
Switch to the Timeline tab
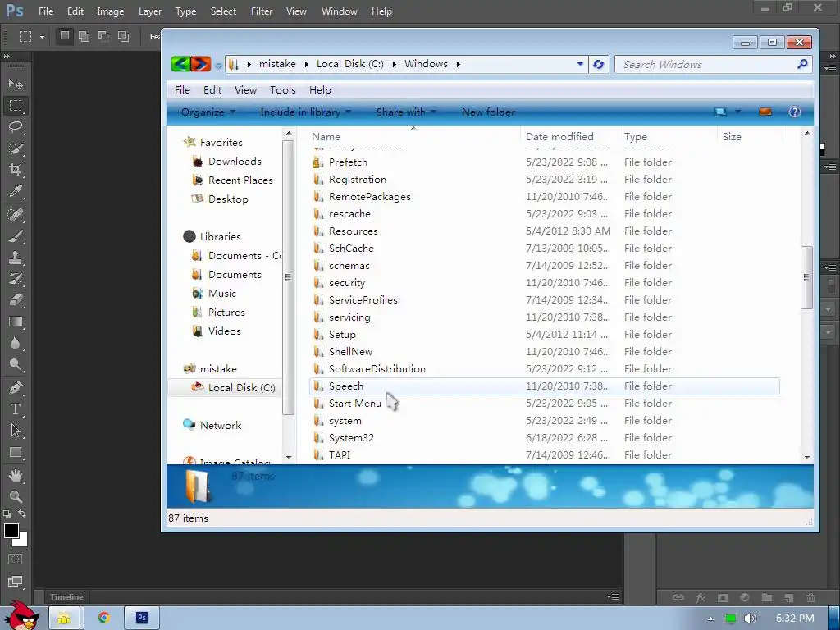click(x=66, y=597)
